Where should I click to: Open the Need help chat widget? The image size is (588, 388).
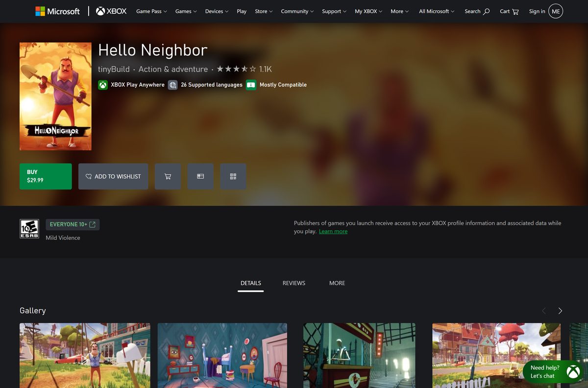(553, 372)
